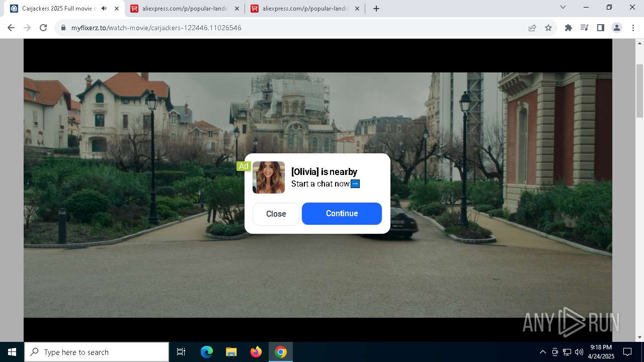This screenshot has width=644, height=362.
Task: Toggle the browser side panel
Action: click(600, 28)
